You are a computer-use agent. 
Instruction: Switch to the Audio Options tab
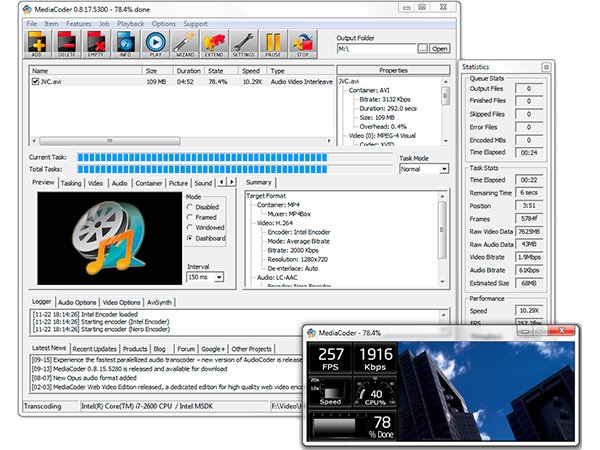coord(77,302)
